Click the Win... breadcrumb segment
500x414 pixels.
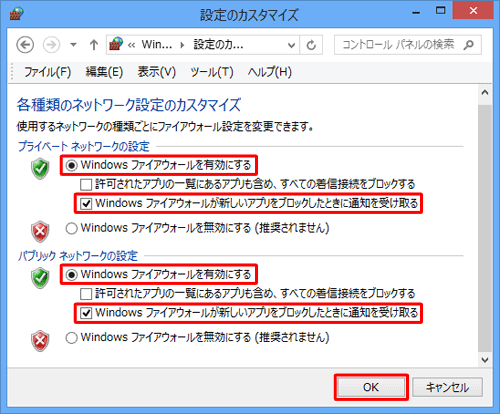click(157, 44)
